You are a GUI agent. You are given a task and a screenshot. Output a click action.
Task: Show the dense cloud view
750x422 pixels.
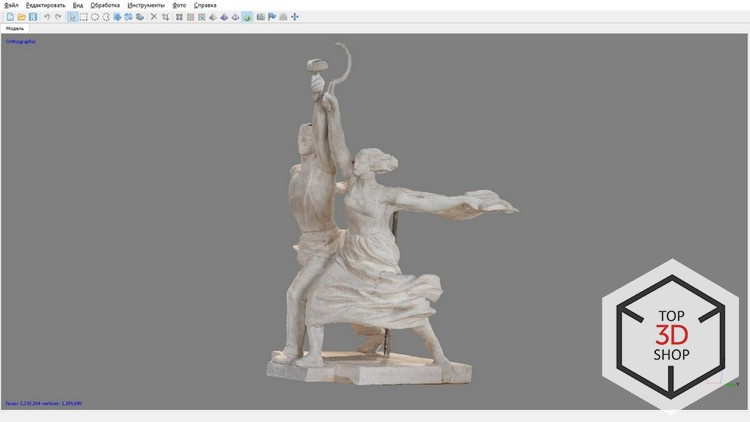(x=190, y=17)
